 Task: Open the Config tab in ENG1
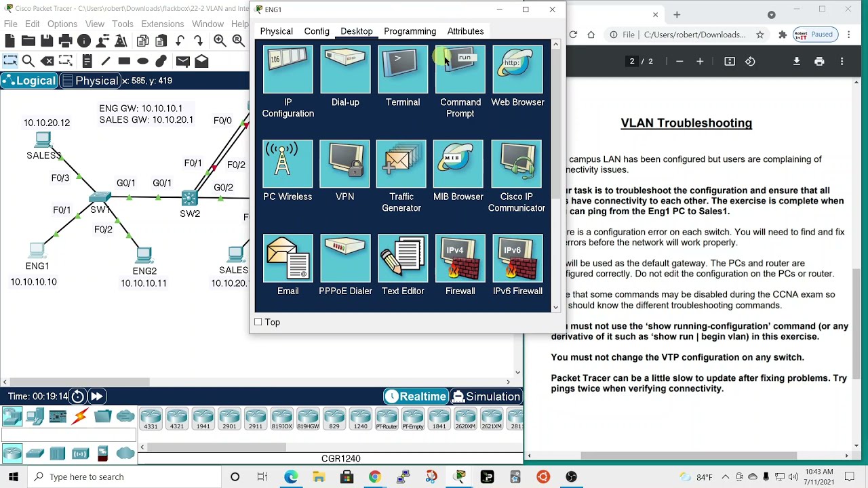point(317,31)
